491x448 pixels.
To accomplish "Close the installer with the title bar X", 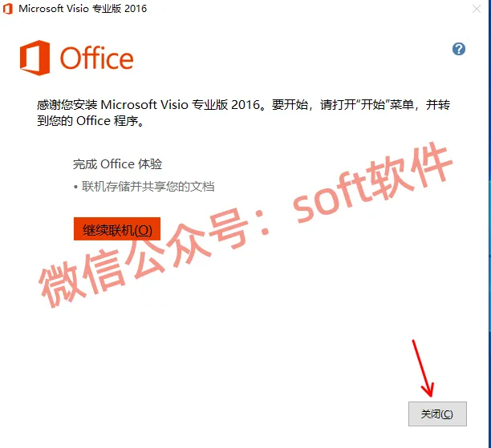I will 477,9.
